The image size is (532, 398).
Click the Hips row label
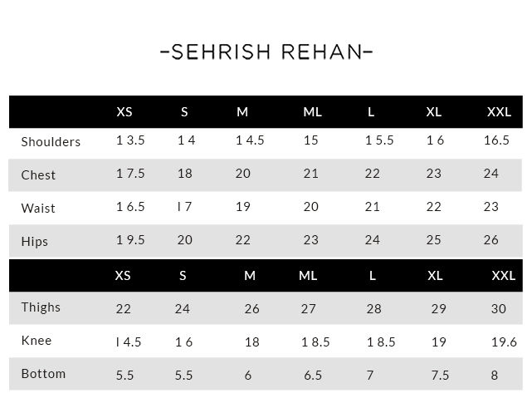[x=35, y=241]
